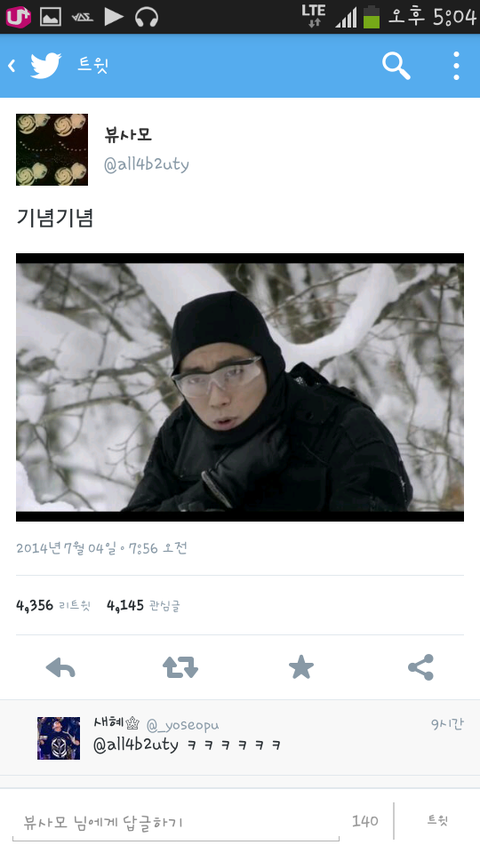Tap the play notification icon

point(114,17)
